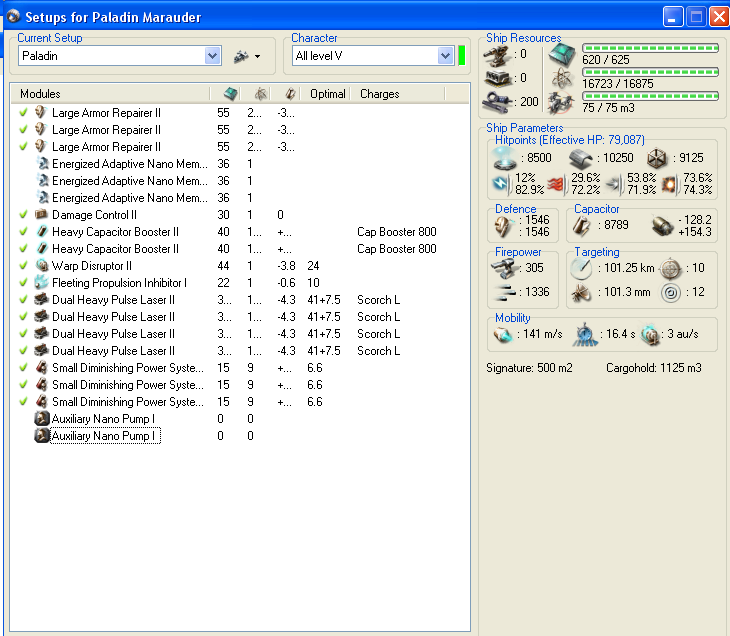Image resolution: width=730 pixels, height=636 pixels.
Task: Expand the setup tools button arrow
Action: click(x=258, y=56)
